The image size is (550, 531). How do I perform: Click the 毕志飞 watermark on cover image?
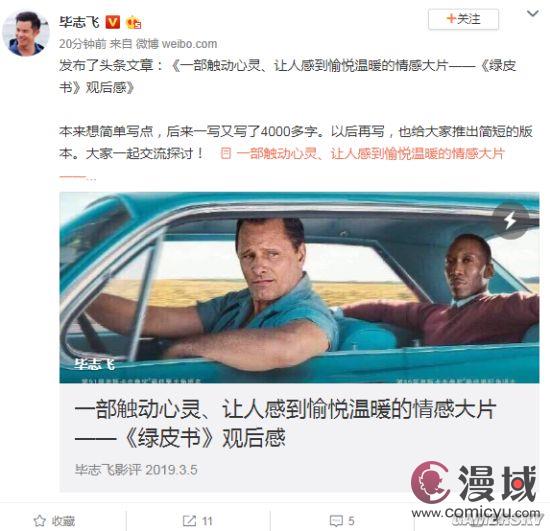pyautogui.click(x=94, y=364)
